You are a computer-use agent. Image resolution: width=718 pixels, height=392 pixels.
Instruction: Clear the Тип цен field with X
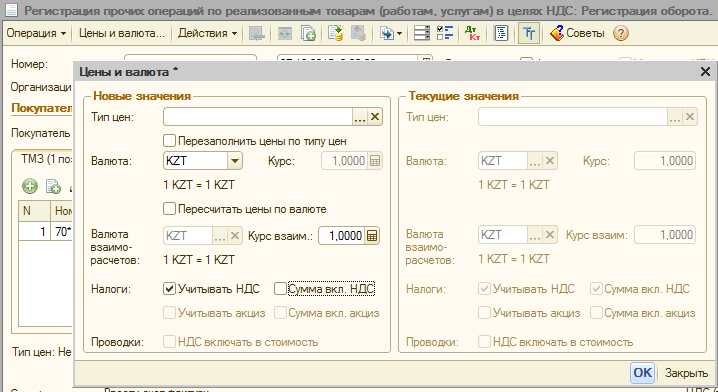tap(375, 117)
